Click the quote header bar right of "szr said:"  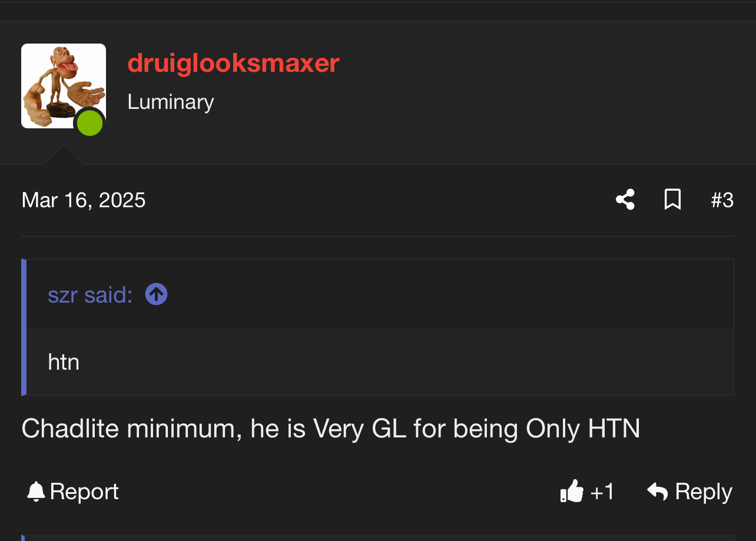pyautogui.click(x=450, y=294)
